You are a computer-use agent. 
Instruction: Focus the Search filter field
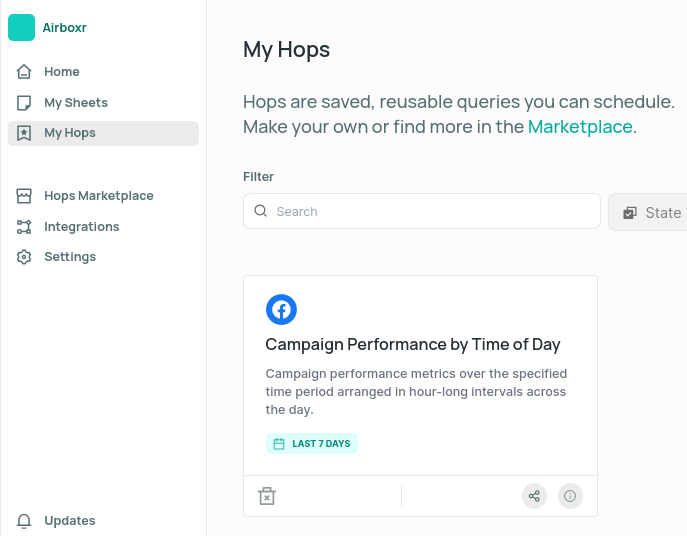point(421,211)
